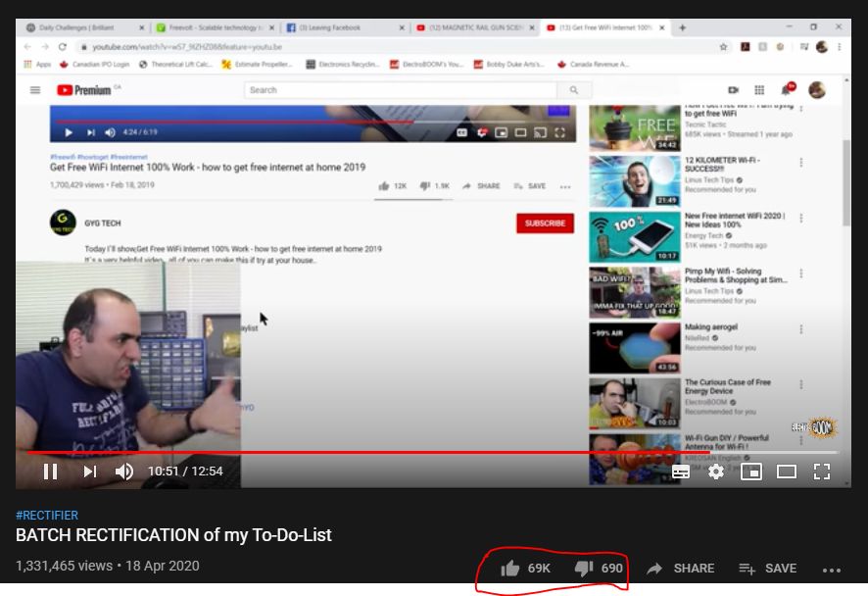Enter full screen mode
The height and width of the screenshot is (596, 868).
(822, 472)
